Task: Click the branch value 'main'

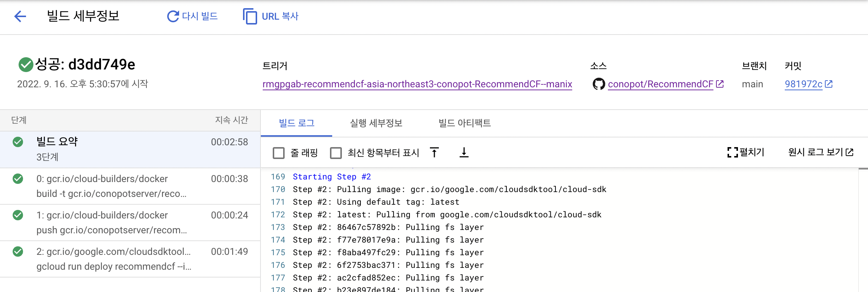Action: click(752, 84)
